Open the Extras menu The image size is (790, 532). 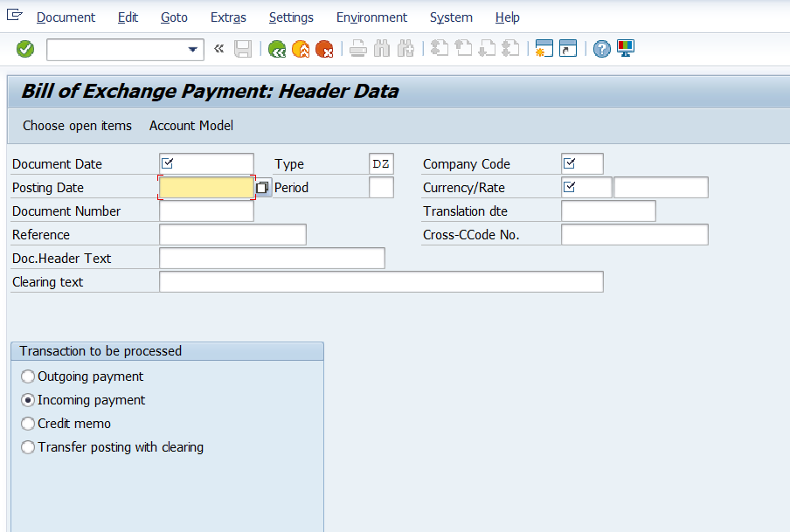click(228, 17)
